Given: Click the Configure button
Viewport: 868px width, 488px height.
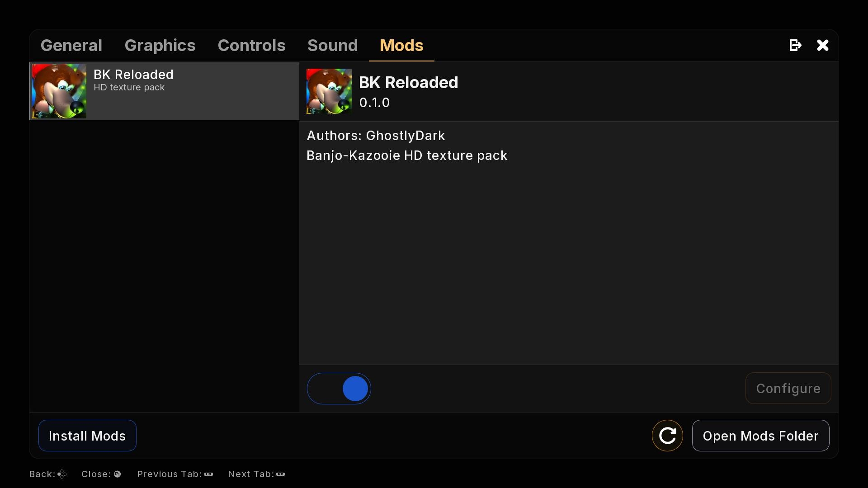Looking at the screenshot, I should [788, 389].
